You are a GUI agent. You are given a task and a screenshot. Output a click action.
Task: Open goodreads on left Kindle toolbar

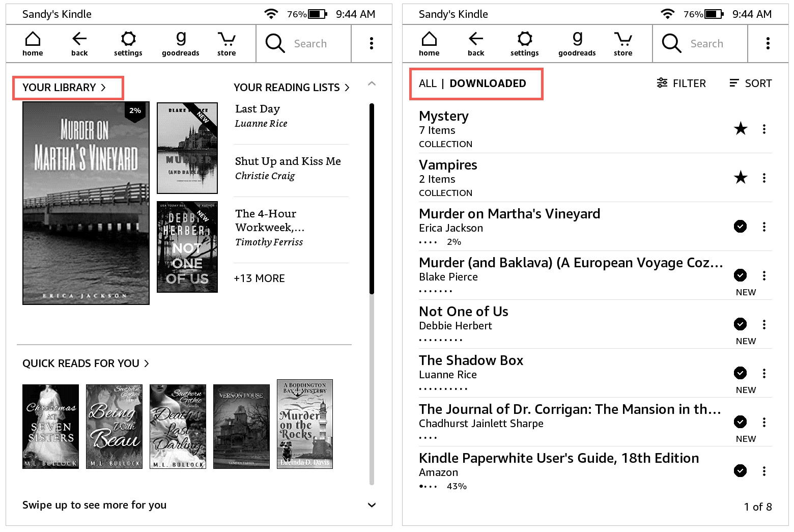coord(181,43)
